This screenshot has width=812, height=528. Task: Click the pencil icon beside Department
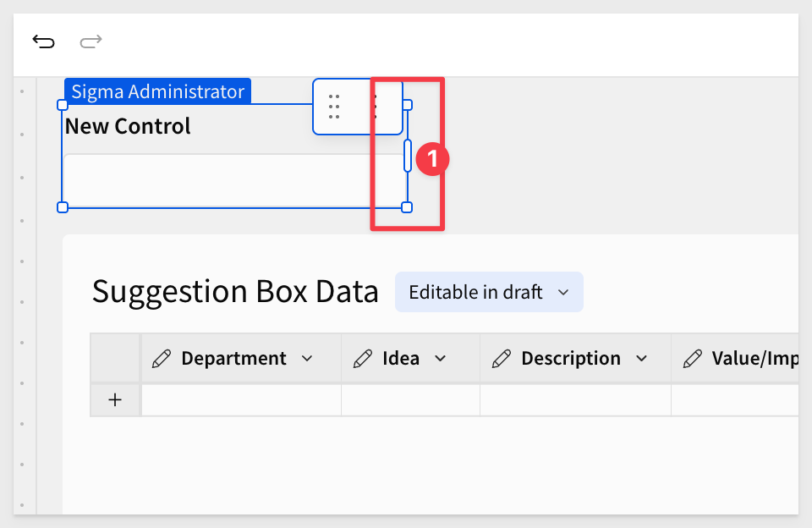162,359
